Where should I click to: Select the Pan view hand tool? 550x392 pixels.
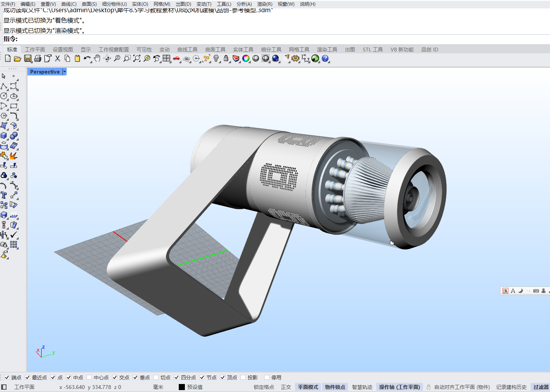tap(97, 58)
